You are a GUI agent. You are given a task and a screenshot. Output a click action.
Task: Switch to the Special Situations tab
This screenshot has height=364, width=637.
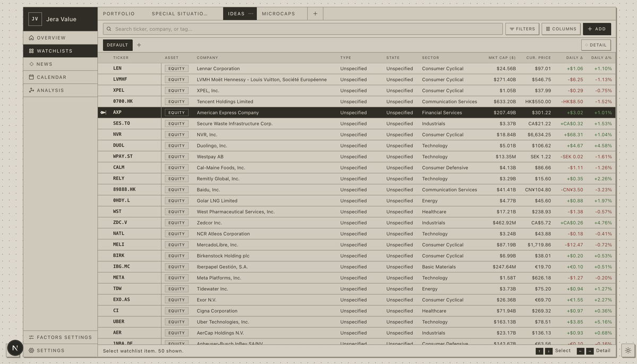point(180,14)
